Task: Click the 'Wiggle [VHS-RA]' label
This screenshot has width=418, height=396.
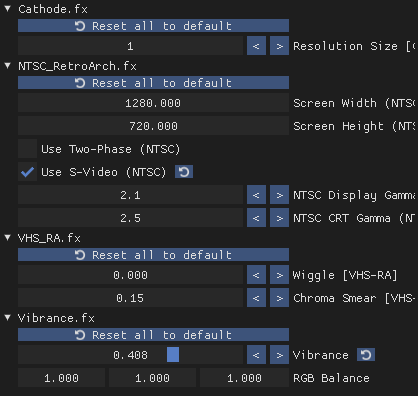Action: pos(345,275)
